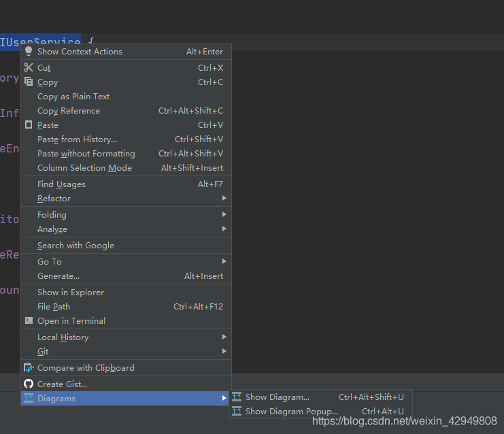504x434 pixels.
Task: Click the Alt+F7 shortcut text
Action: pyautogui.click(x=210, y=184)
